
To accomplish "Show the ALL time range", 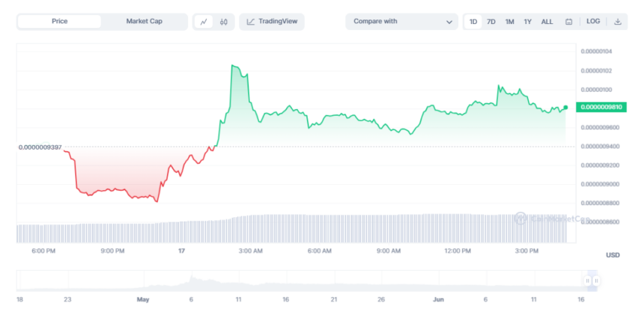I will (x=547, y=22).
